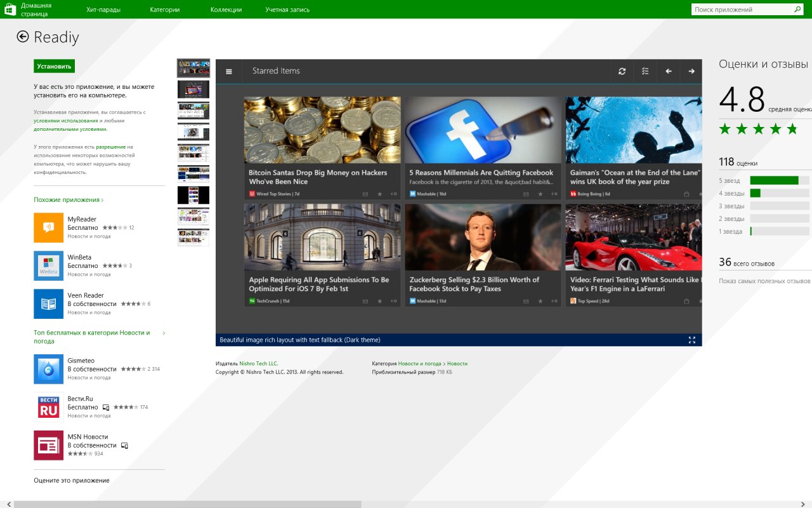This screenshot has width=812, height=508.
Task: Click the Установить button
Action: pyautogui.click(x=54, y=66)
